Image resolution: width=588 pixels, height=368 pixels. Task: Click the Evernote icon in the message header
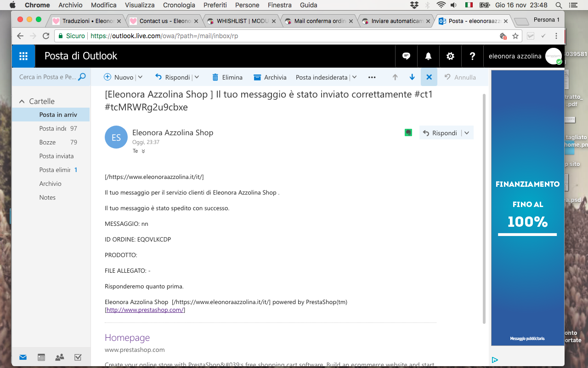pyautogui.click(x=408, y=132)
